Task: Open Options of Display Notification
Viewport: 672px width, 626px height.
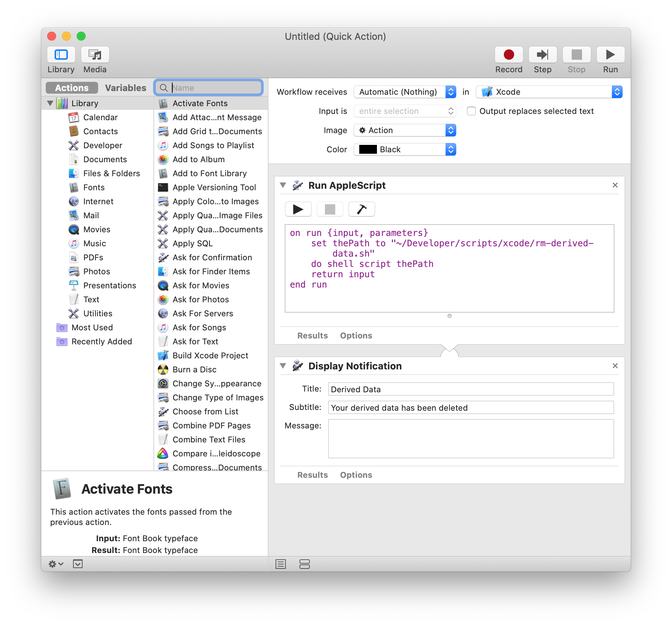Action: point(356,475)
